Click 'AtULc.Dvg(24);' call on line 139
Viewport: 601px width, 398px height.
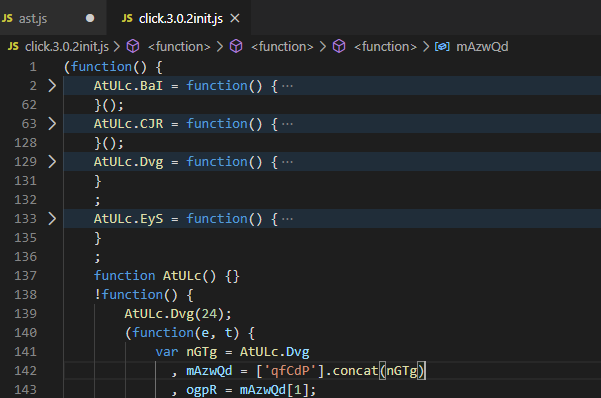tap(178, 314)
